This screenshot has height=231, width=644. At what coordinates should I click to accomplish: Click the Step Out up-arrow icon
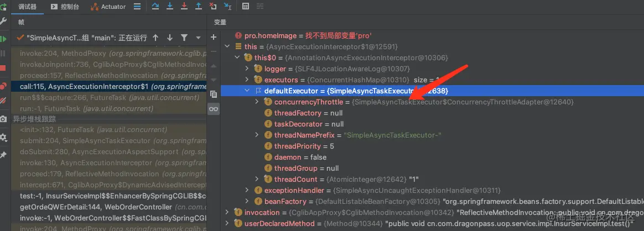199,6
